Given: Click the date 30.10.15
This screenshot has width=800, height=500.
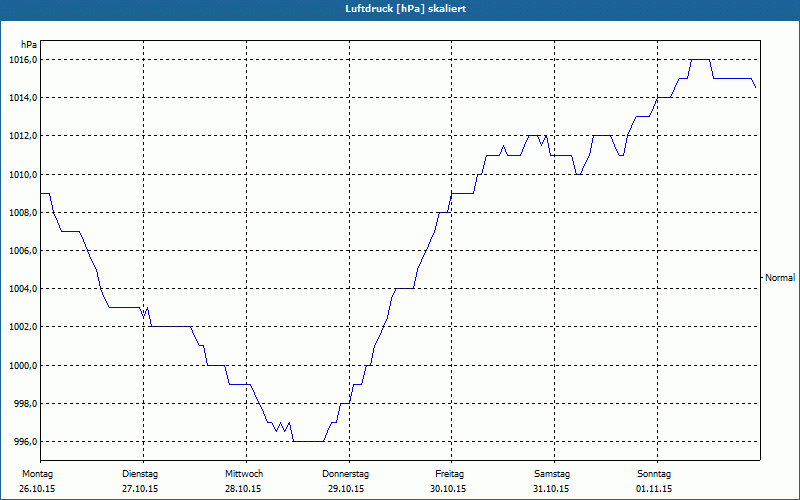Looking at the screenshot, I should (x=448, y=489).
